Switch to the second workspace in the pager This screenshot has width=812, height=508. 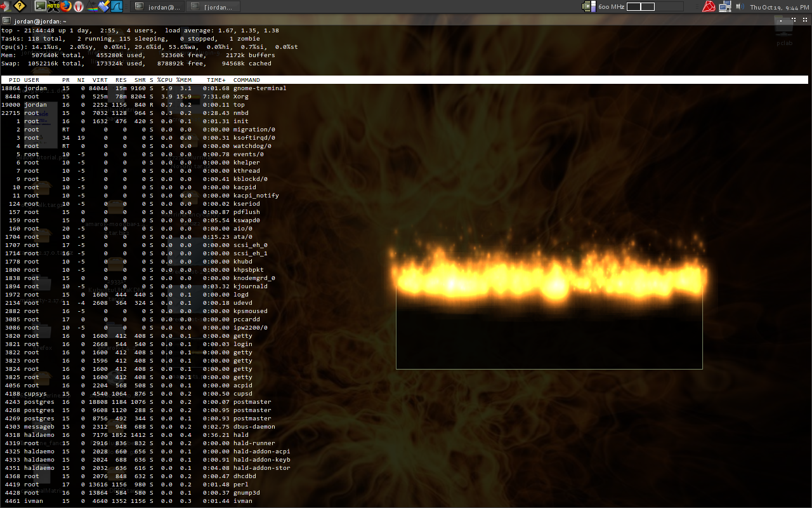pos(648,6)
